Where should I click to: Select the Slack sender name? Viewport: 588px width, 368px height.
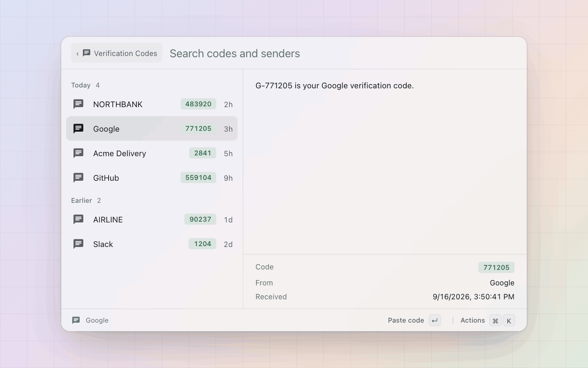(103, 244)
